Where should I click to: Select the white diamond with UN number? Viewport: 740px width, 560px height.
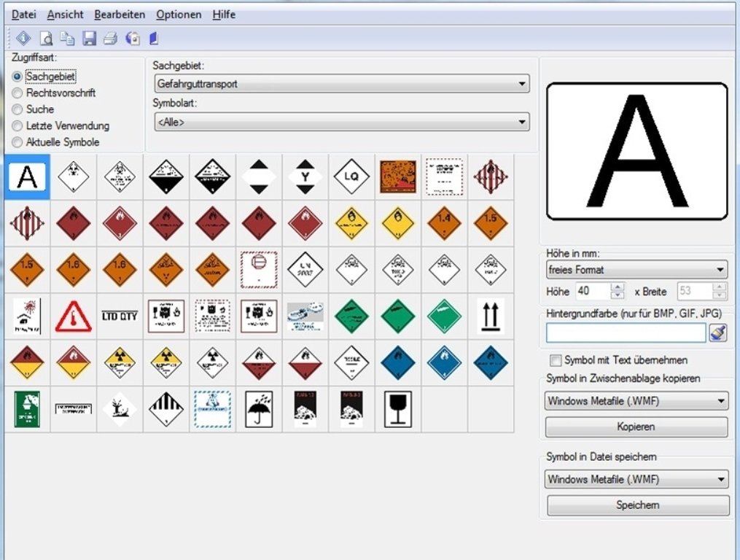coord(305,270)
